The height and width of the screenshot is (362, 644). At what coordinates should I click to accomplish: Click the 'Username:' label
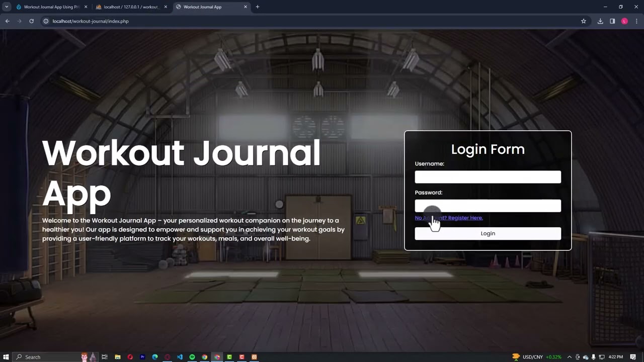(x=429, y=164)
